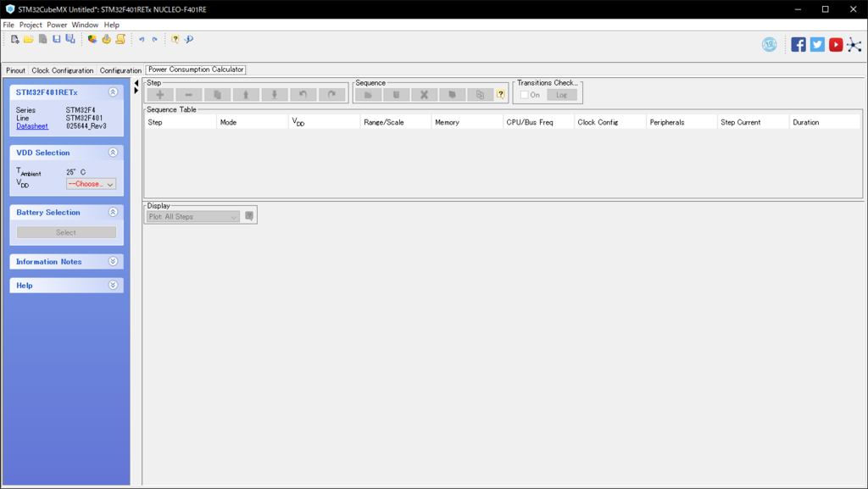Click the sequence comment icon
The image size is (868, 489).
tap(453, 95)
